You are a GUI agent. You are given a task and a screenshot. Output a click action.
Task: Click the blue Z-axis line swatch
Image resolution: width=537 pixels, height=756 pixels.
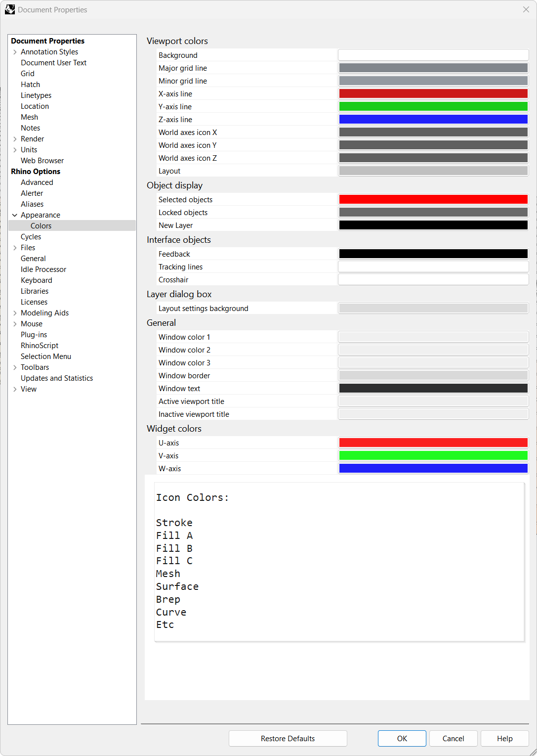[433, 119]
